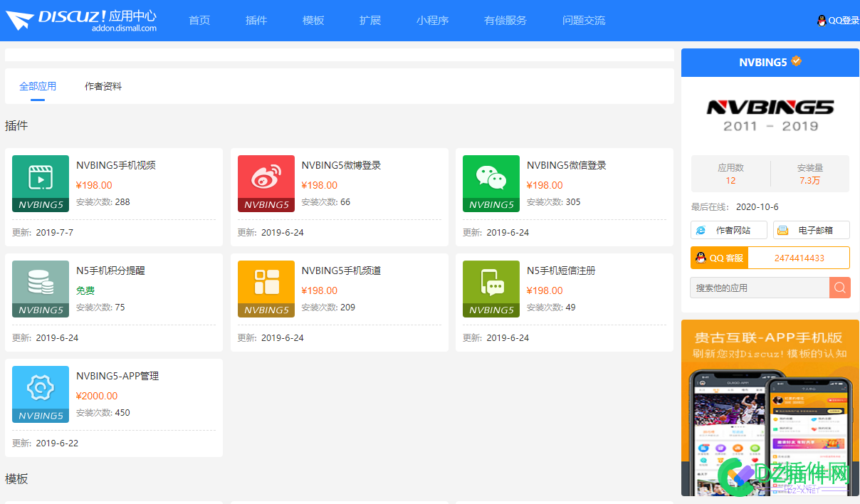Viewport: 860px width, 504px height.
Task: Open the NVBING5微信登录 title link
Action: (567, 165)
